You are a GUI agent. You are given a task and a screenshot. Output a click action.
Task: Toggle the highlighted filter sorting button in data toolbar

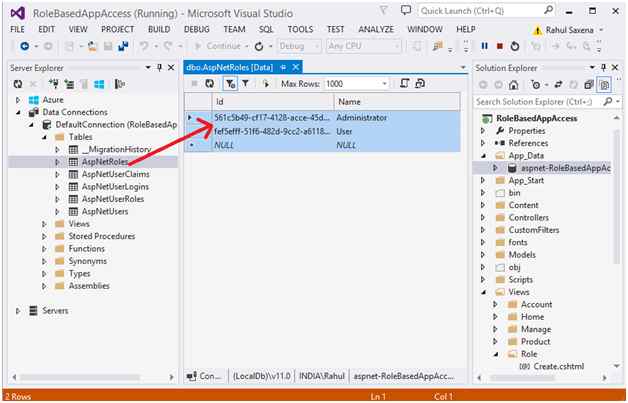(x=230, y=83)
